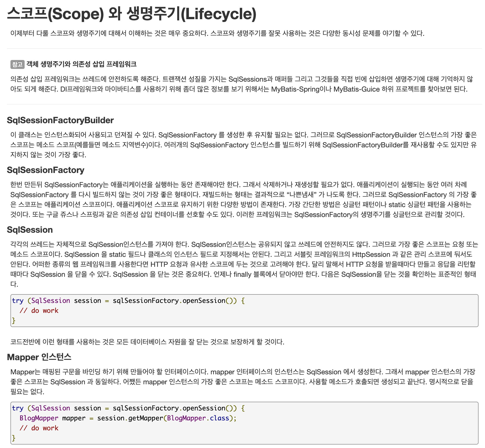Click the Mapper 인스턴스 section heading
Viewport: 485px width, 448px height.
click(x=39, y=357)
